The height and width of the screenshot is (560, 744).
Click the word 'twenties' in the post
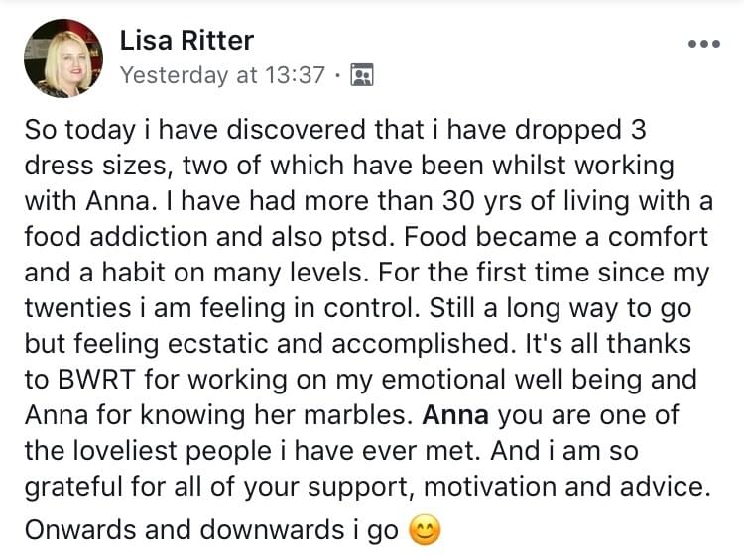pyautogui.click(x=77, y=307)
